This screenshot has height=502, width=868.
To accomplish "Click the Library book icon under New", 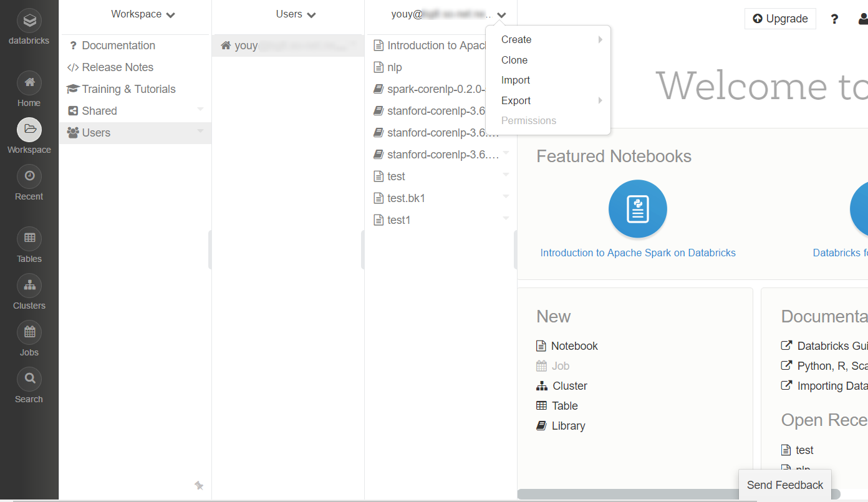I will tap(541, 426).
